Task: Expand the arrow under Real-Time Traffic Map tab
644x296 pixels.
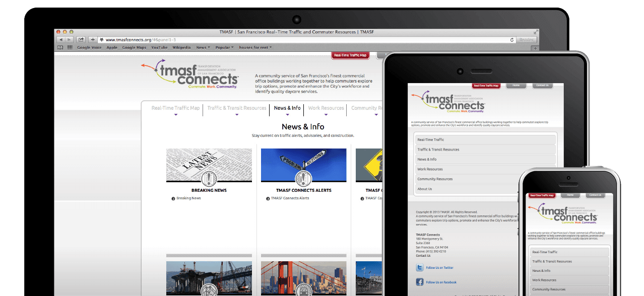Action: point(175,115)
